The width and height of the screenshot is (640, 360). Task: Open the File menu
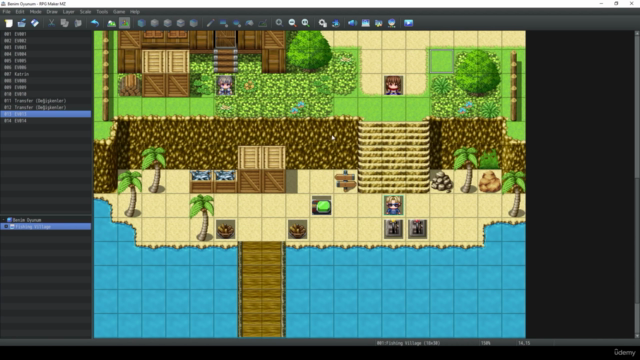[7, 12]
